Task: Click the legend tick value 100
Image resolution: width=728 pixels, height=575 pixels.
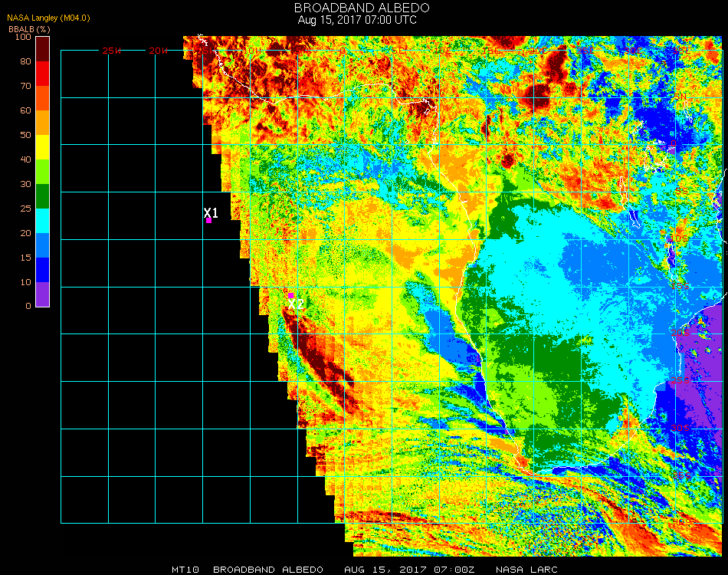Action: click(x=23, y=37)
